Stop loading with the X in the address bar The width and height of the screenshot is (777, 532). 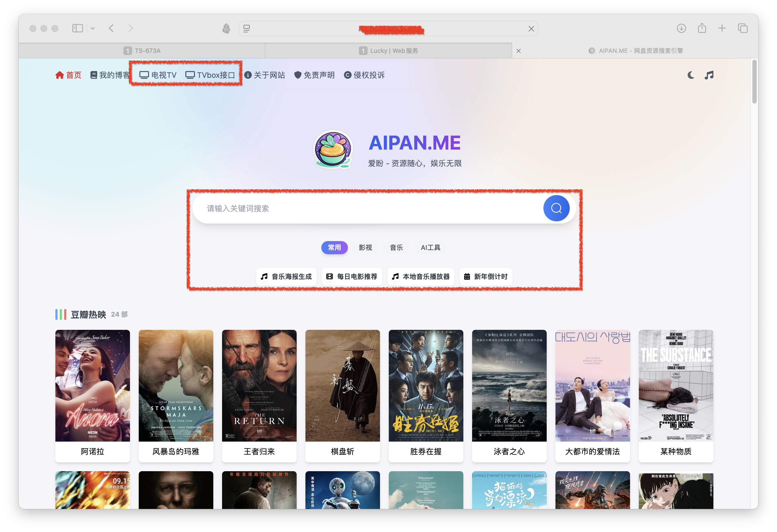click(x=531, y=29)
